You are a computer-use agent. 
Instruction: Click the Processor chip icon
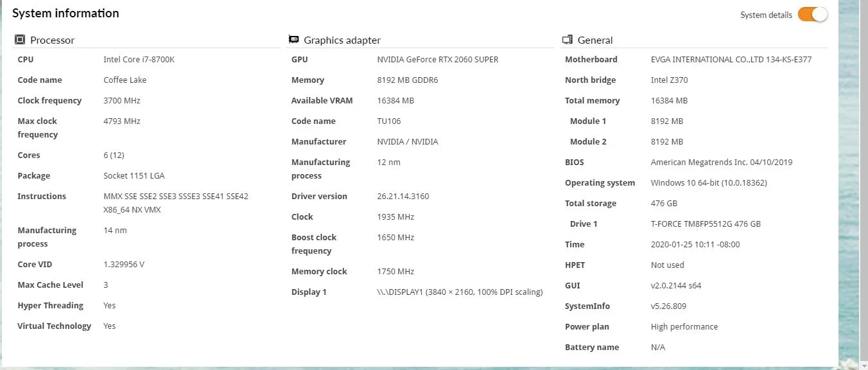point(20,40)
